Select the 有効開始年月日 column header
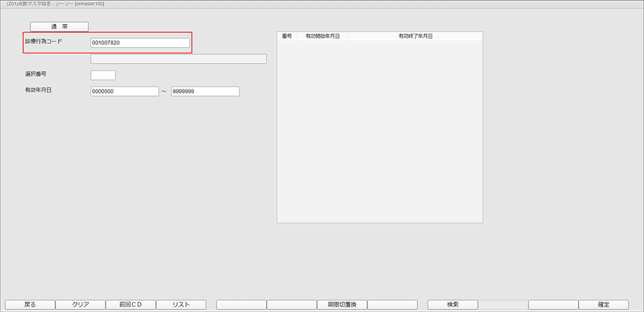The width and height of the screenshot is (644, 312). click(323, 37)
